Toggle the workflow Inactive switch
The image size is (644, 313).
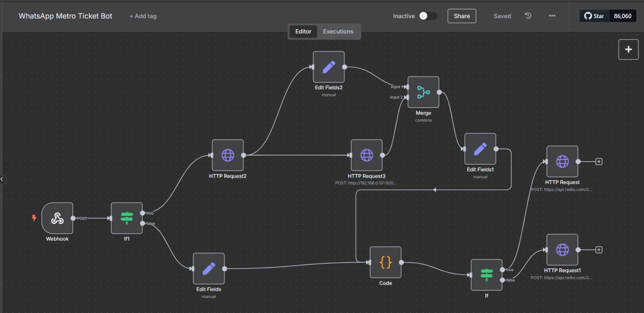[x=428, y=16]
